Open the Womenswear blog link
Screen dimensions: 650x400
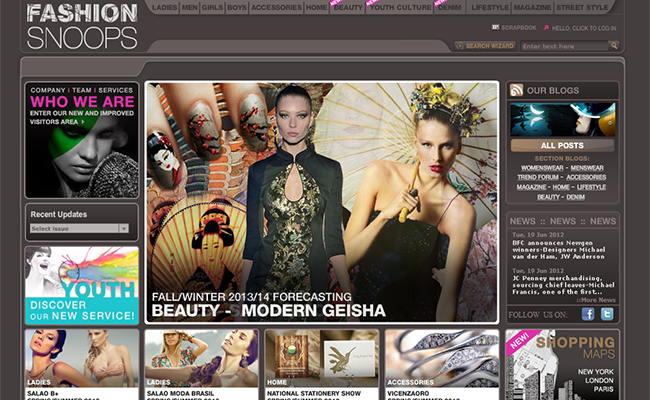pyautogui.click(x=542, y=168)
